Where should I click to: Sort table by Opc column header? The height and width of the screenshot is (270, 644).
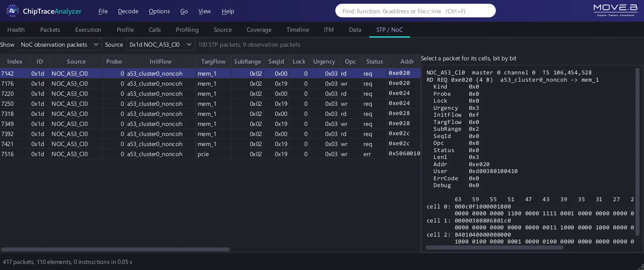coord(351,62)
